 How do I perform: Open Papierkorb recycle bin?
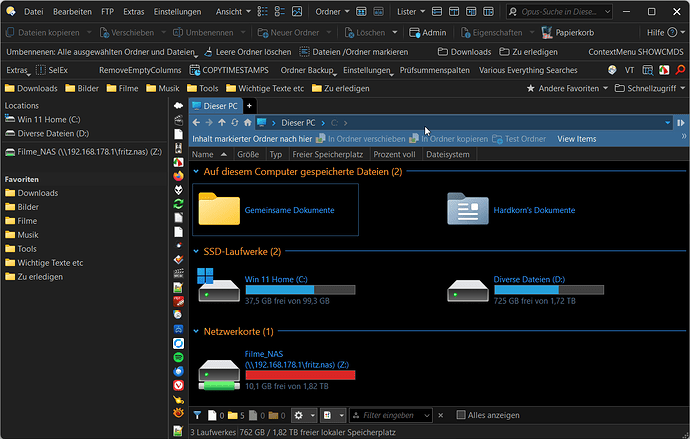tap(568, 33)
